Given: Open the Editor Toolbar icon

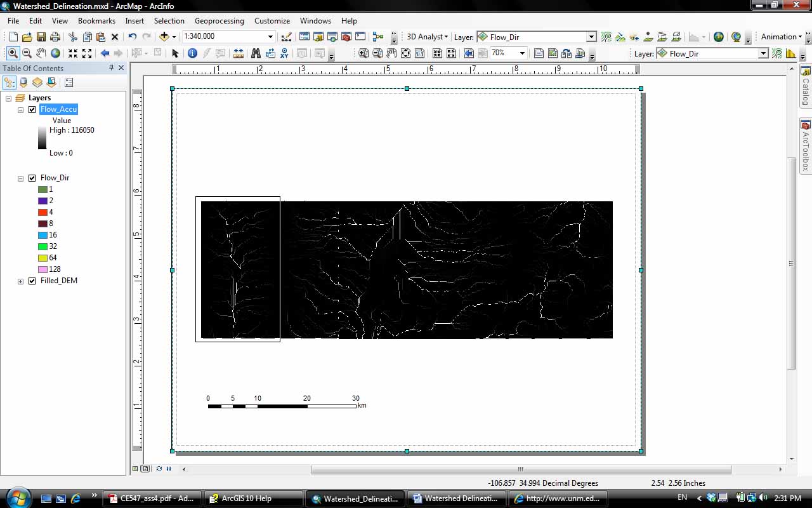Looking at the screenshot, I should (286, 37).
